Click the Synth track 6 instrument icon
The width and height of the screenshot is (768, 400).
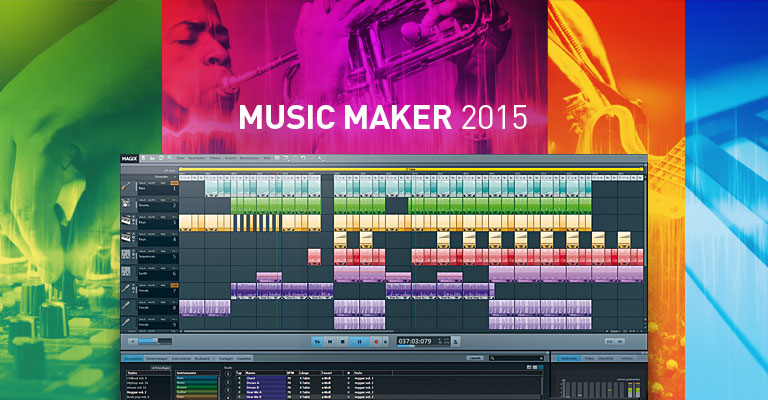click(126, 272)
